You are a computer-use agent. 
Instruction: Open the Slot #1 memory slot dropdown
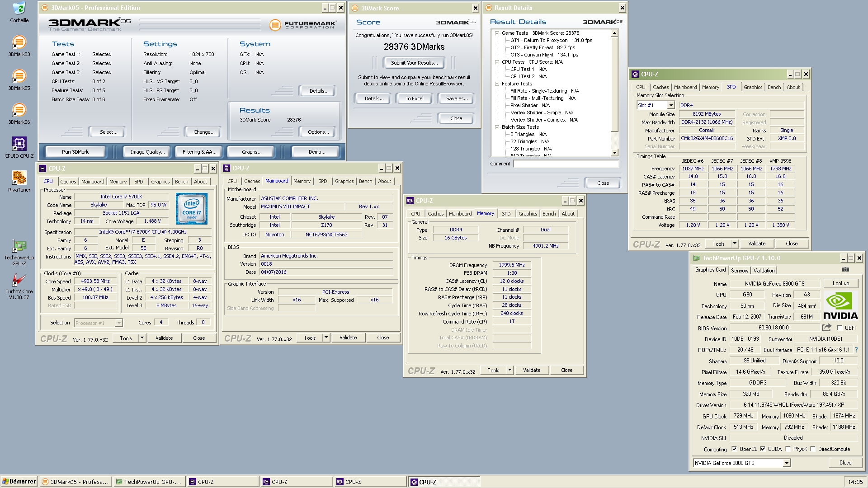(x=671, y=105)
